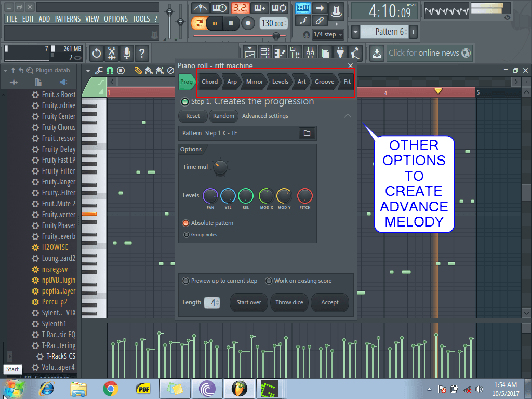Screen dimensions: 532x399
Task: Click the step editing mode icon
Action: click(303, 21)
